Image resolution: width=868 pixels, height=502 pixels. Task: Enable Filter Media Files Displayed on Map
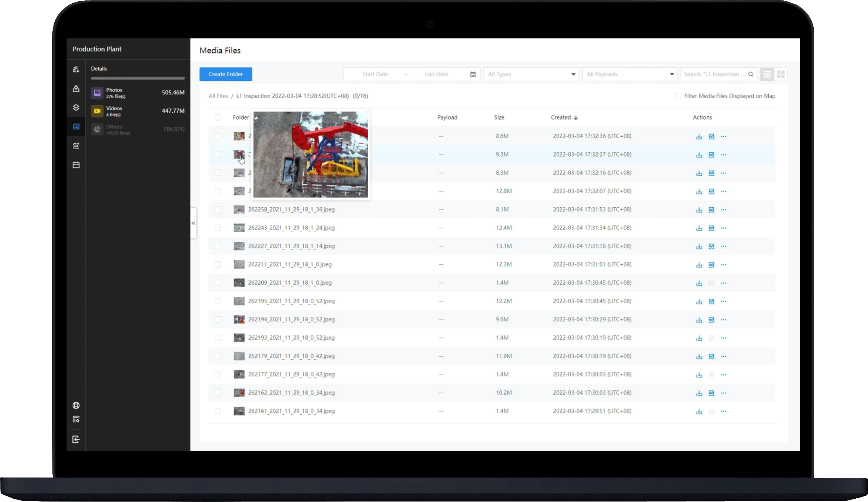(x=678, y=96)
